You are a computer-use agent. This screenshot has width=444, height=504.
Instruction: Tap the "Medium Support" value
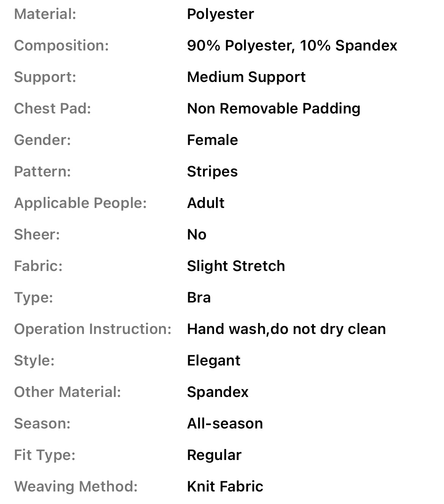coord(246,77)
